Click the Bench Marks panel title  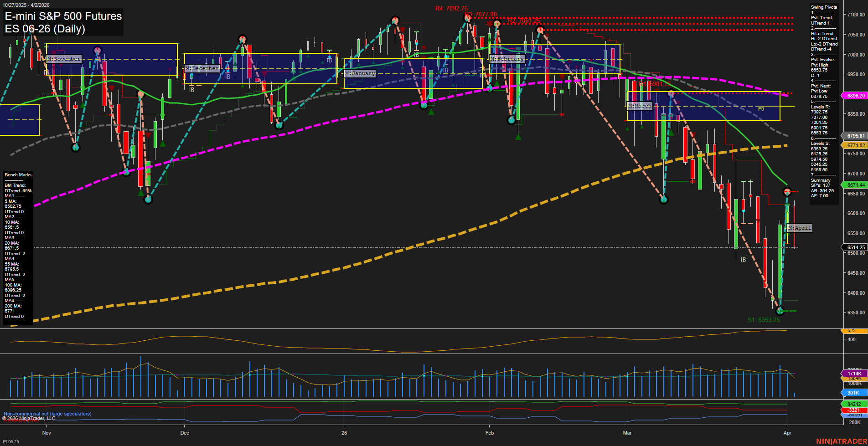17,174
